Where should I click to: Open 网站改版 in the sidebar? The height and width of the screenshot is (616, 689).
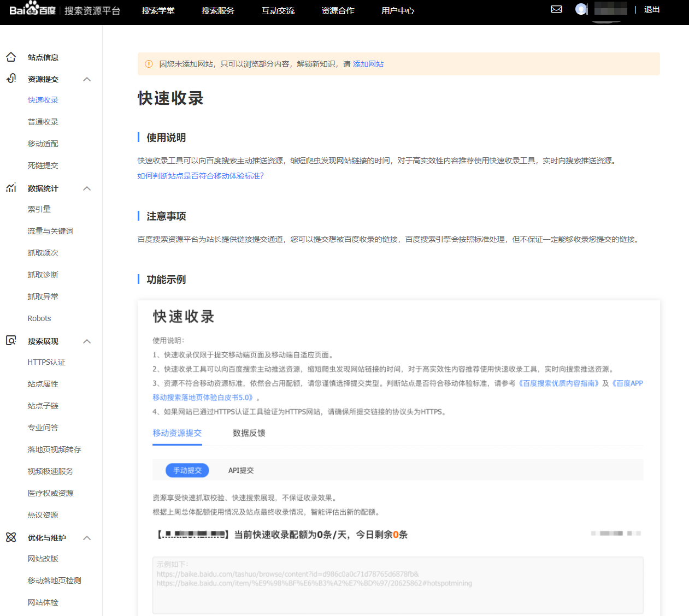point(43,559)
